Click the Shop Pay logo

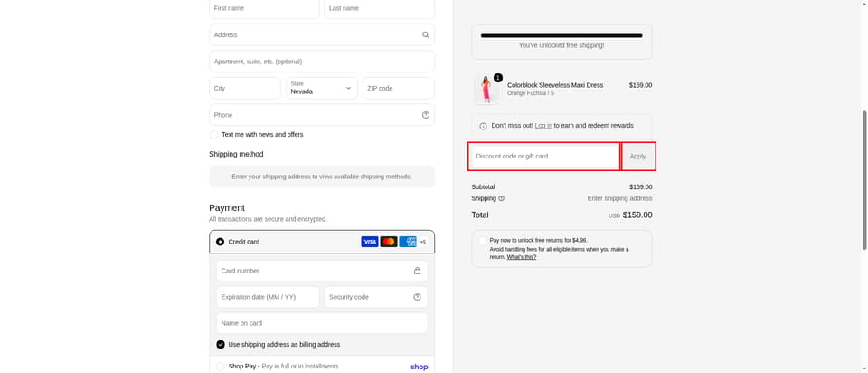(x=419, y=367)
